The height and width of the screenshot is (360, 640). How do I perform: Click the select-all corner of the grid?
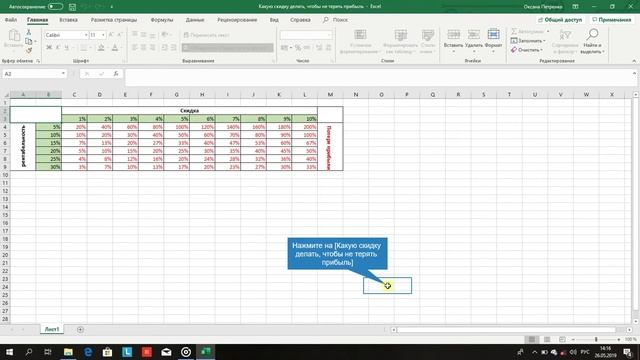[x=5, y=95]
